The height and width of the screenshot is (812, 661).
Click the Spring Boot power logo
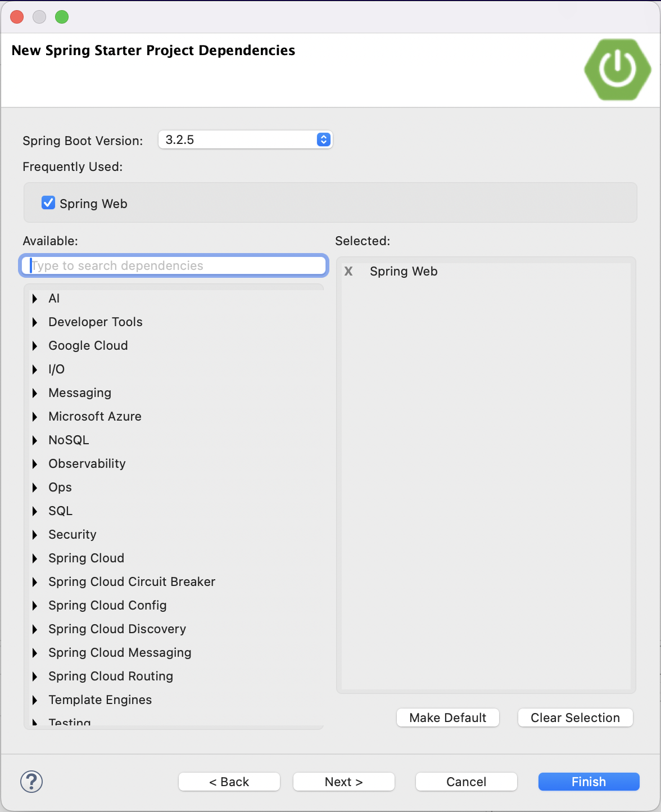click(x=618, y=69)
